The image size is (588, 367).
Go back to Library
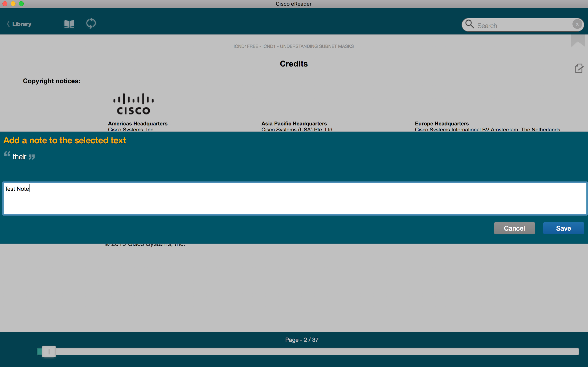point(22,24)
